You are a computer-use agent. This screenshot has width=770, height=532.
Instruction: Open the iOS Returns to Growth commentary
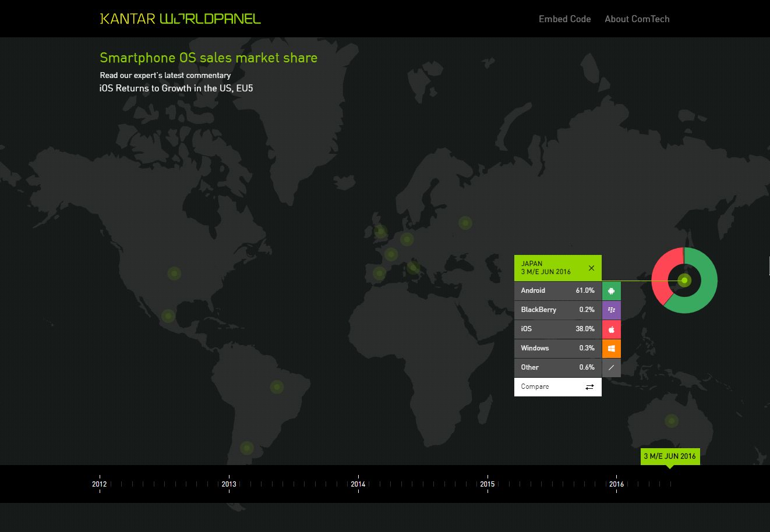[x=176, y=88]
